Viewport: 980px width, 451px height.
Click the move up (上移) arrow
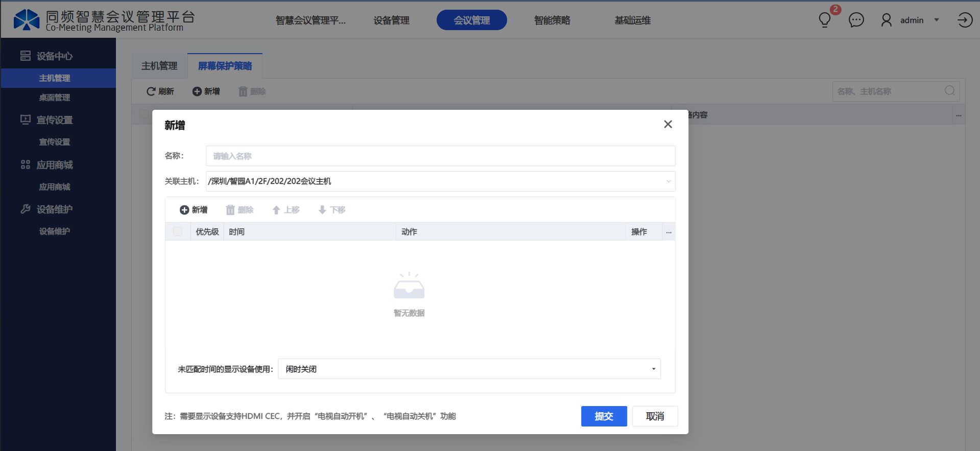point(276,210)
